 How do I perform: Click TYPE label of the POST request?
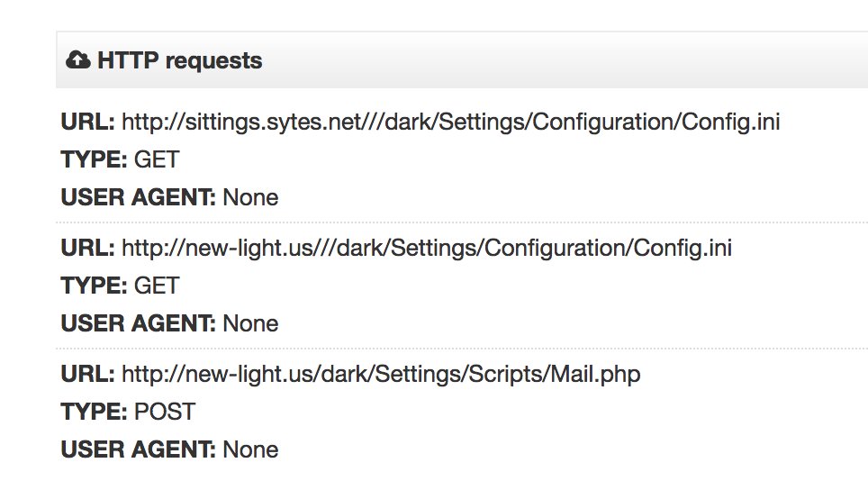95,413
